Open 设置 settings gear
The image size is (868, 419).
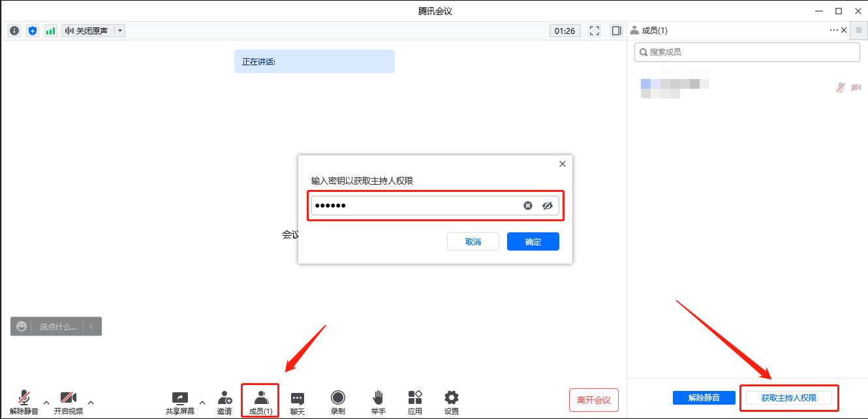452,403
